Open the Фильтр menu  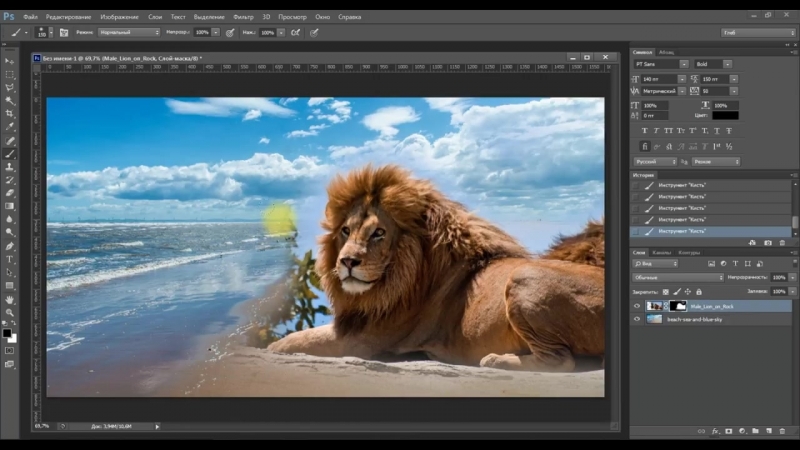(243, 17)
